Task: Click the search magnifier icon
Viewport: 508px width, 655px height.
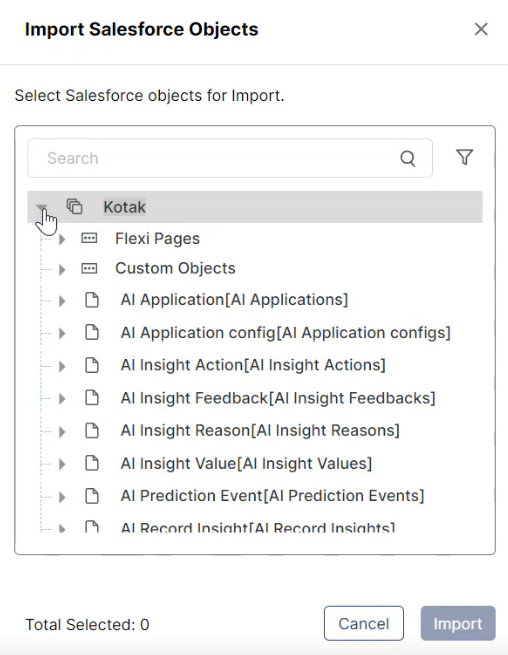Action: click(408, 159)
